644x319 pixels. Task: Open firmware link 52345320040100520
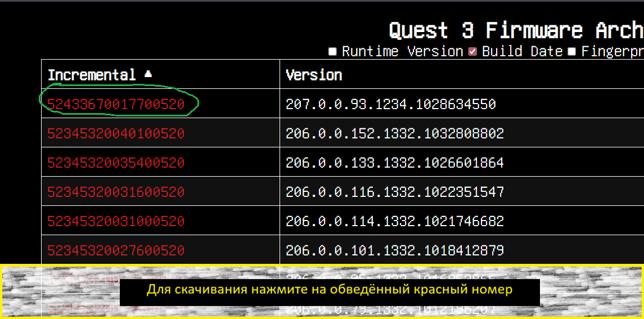pyautogui.click(x=116, y=133)
